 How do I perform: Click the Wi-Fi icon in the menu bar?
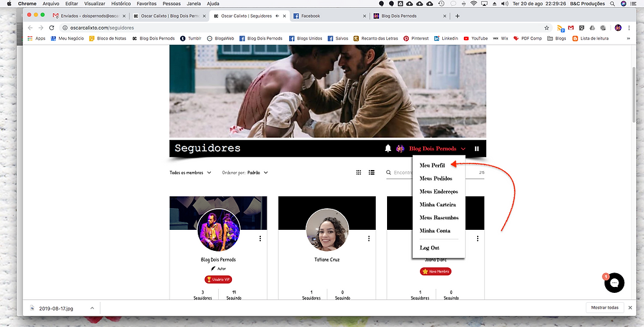click(474, 4)
